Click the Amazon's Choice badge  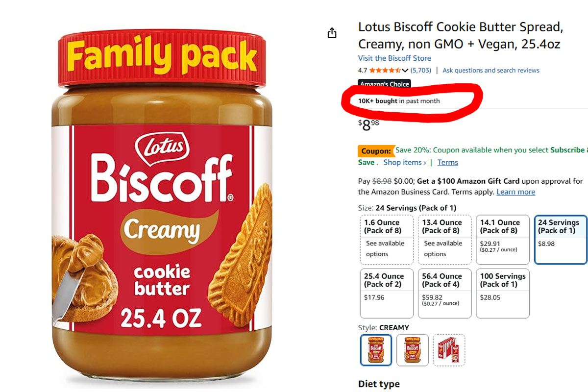[x=385, y=84]
